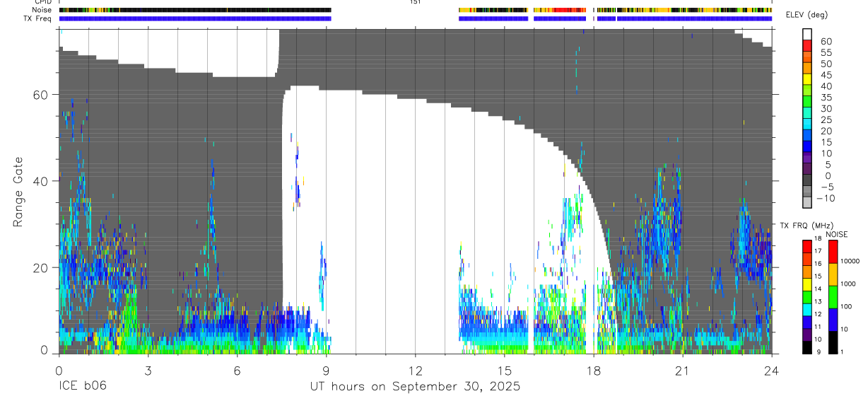Click the white top segment of ELEV colorbar
868x401 pixels.
807,35
